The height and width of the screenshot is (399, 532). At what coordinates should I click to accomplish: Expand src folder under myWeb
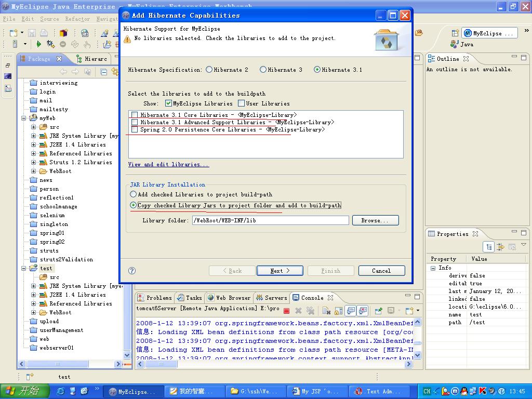tap(33, 127)
